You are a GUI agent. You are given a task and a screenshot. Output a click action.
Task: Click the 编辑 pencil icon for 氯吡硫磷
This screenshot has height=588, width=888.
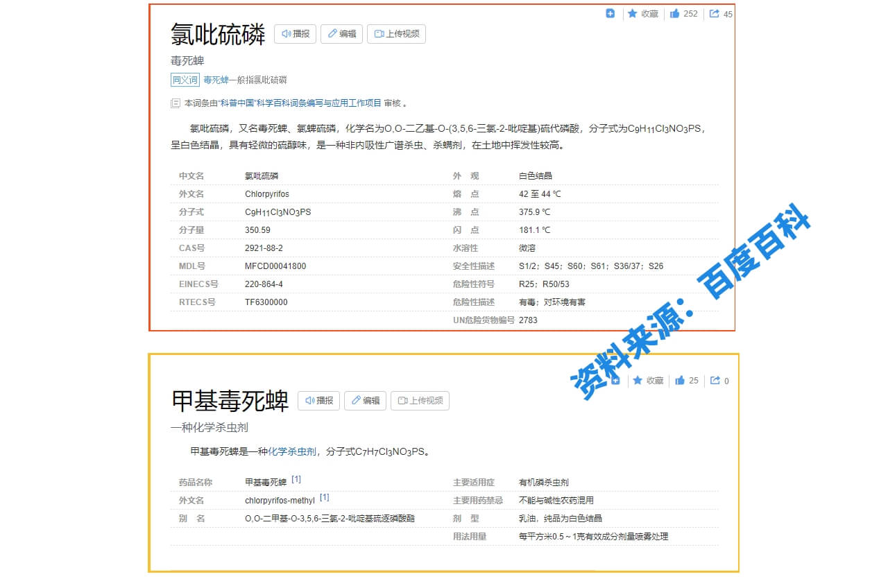coord(331,33)
